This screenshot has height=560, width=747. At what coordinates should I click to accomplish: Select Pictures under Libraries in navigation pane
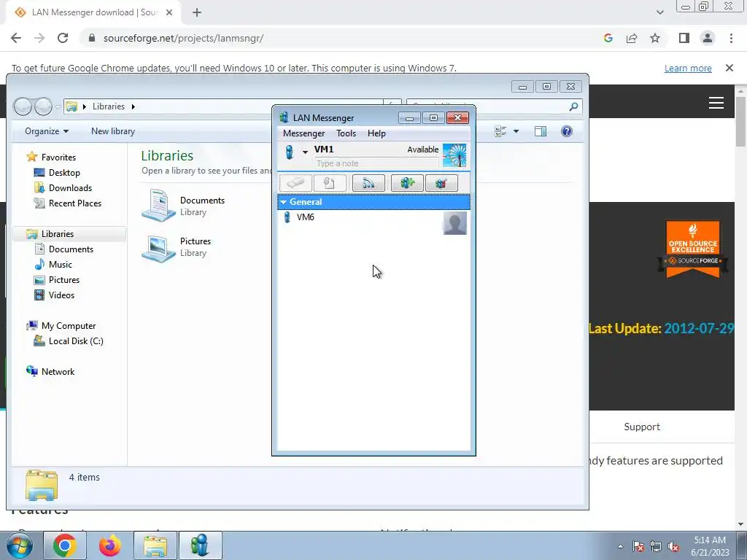point(64,279)
